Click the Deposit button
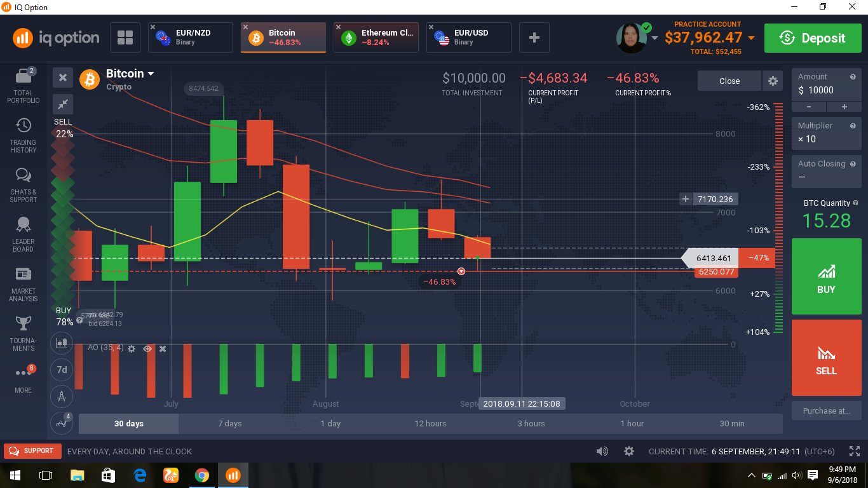Image resolution: width=868 pixels, height=488 pixels. [x=813, y=38]
